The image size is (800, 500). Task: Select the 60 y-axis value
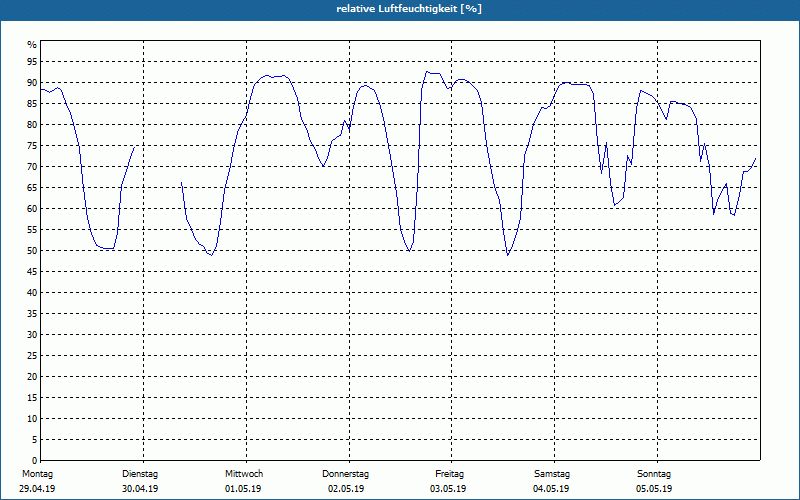pos(32,209)
